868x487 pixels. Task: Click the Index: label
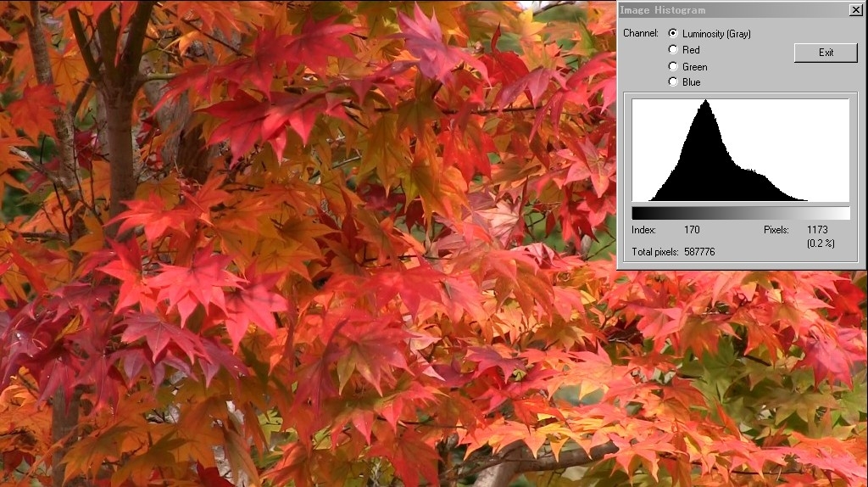(643, 229)
